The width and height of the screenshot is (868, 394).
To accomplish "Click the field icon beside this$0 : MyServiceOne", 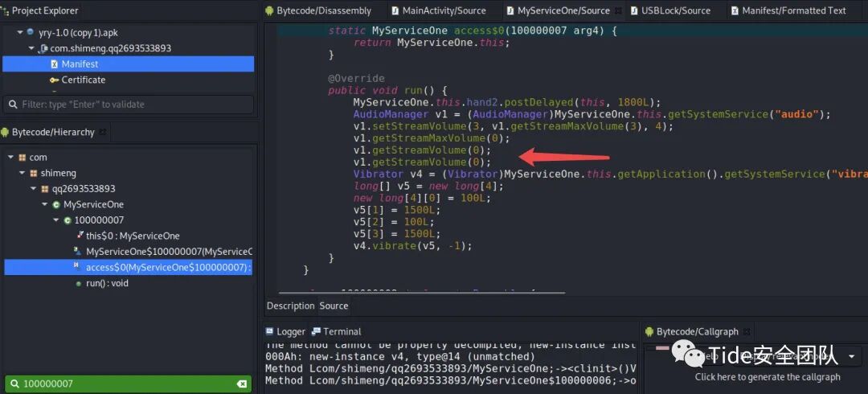I will (x=80, y=236).
